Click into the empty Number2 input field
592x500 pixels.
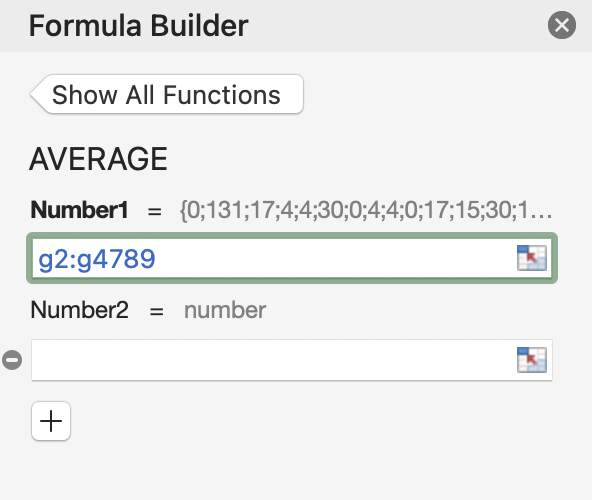(x=292, y=360)
